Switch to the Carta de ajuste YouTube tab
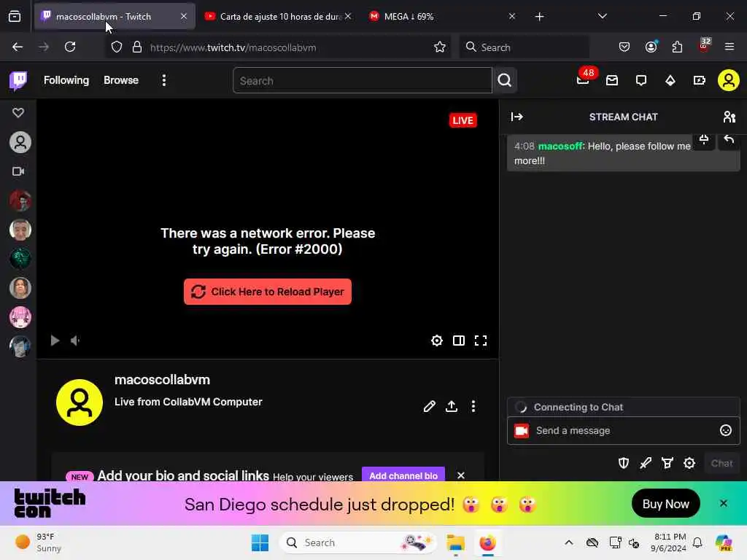 point(278,17)
